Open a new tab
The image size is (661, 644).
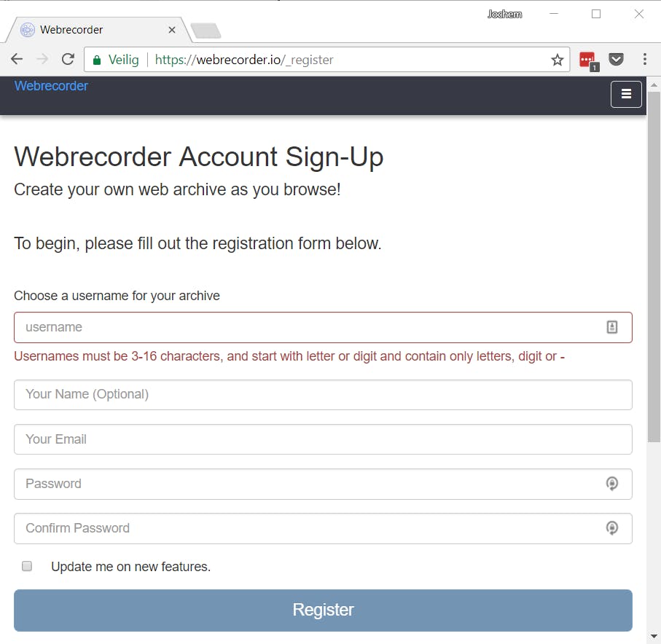click(x=206, y=31)
